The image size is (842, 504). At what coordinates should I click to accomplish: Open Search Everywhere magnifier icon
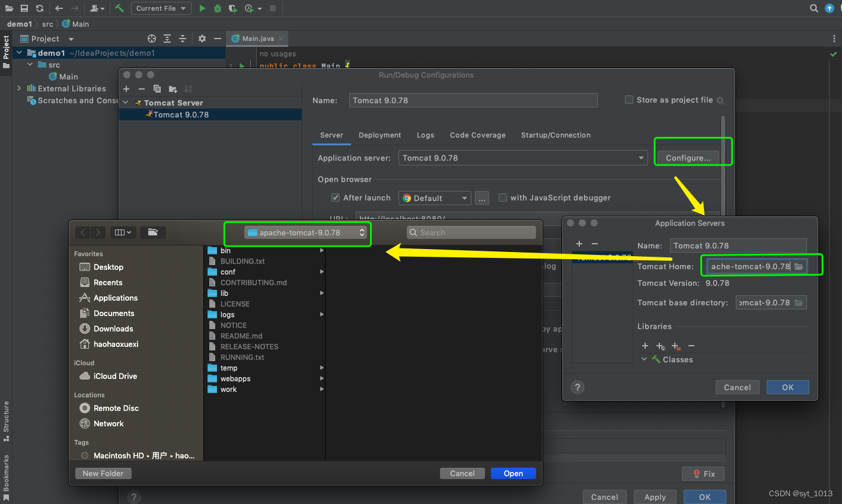814,8
